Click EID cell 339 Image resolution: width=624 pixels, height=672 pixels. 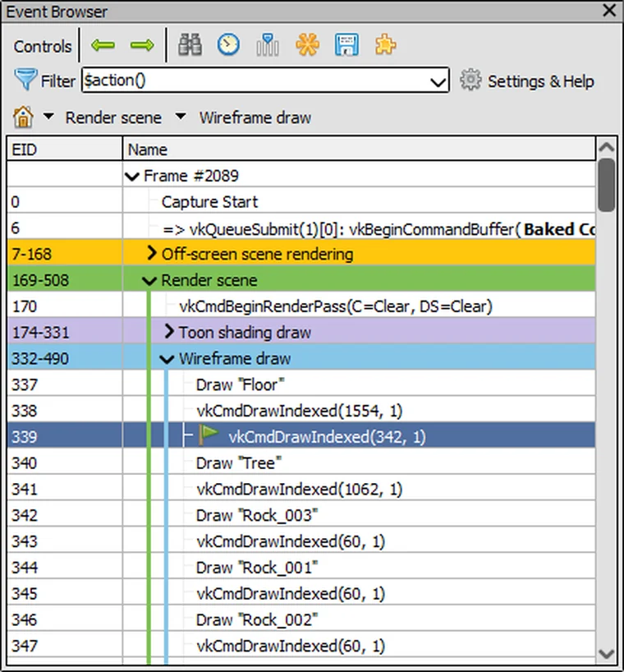[x=65, y=437]
